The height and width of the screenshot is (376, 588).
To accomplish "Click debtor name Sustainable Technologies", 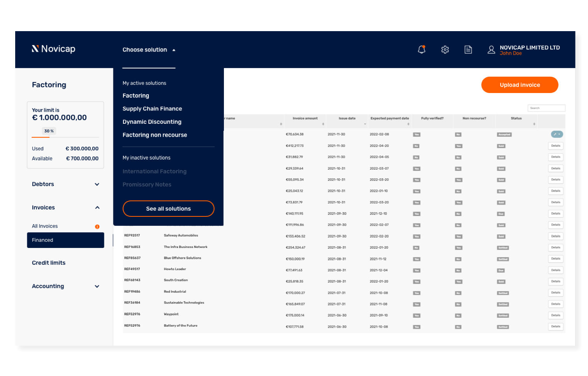I will point(184,303).
